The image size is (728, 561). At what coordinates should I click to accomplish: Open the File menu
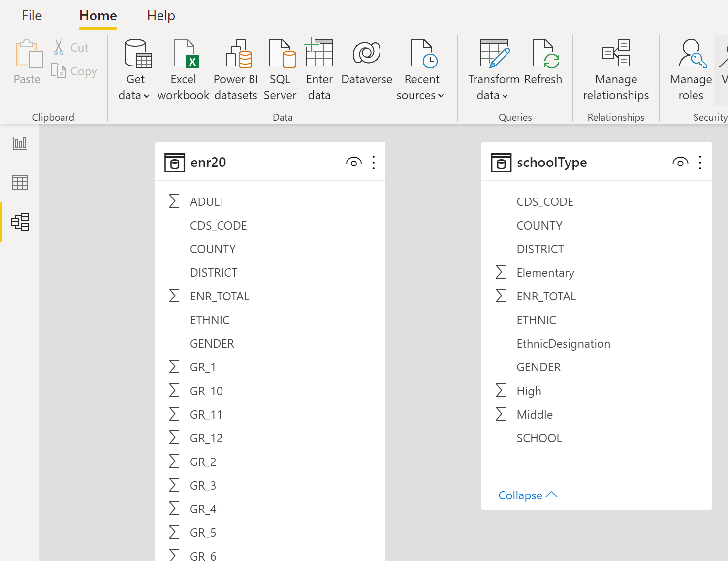tap(32, 16)
